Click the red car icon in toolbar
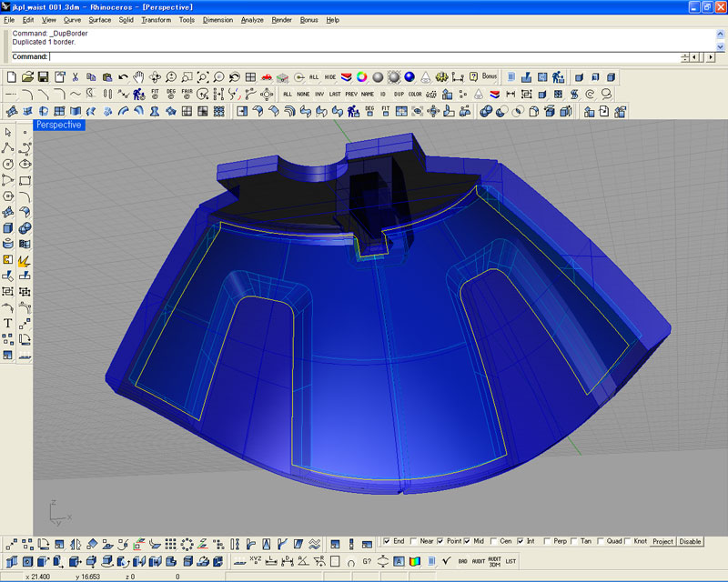The width and height of the screenshot is (728, 582). (x=267, y=77)
